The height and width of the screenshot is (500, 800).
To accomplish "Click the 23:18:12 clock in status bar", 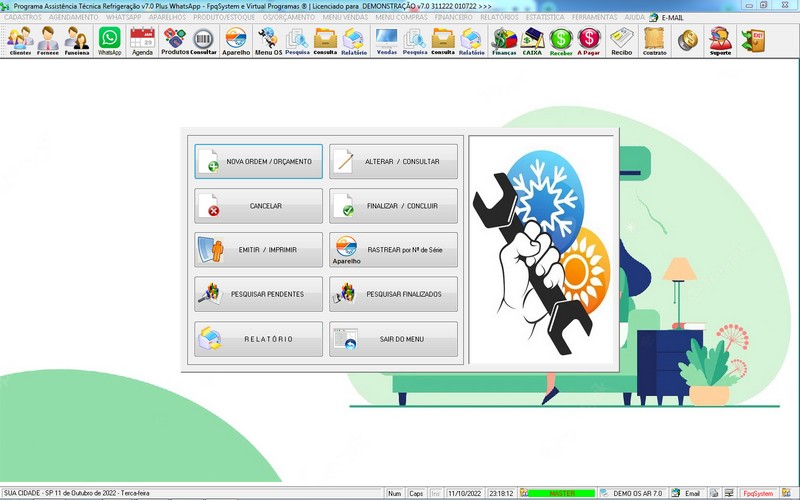I will click(501, 493).
